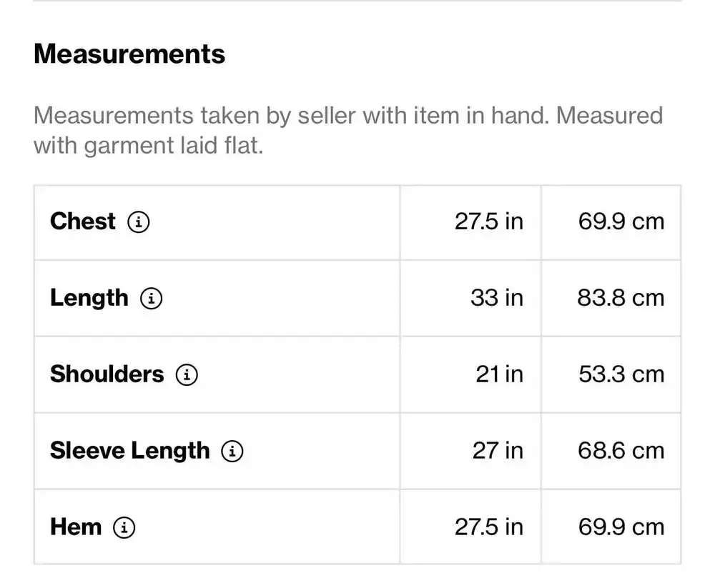715x588 pixels.
Task: Select the 53.3 cm Shoulders value
Action: [x=621, y=374]
